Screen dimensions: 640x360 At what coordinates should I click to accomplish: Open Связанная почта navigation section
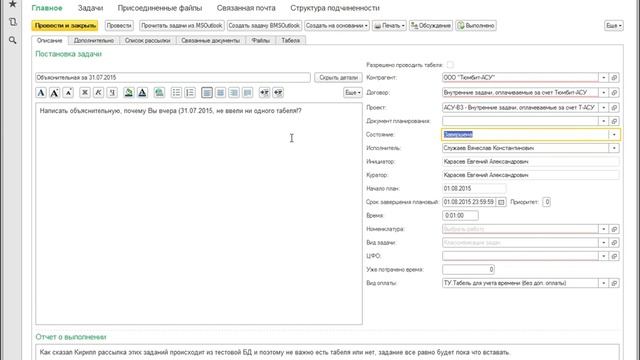click(x=246, y=8)
